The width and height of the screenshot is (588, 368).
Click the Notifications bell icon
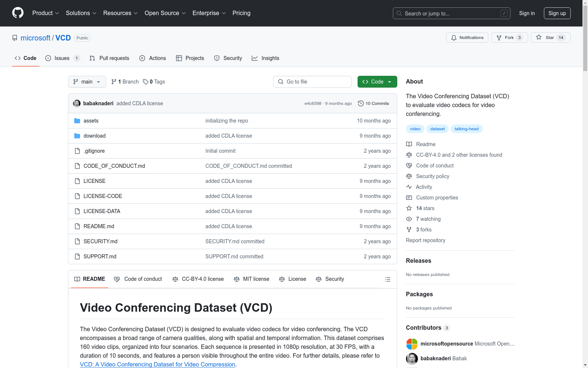[x=454, y=38]
